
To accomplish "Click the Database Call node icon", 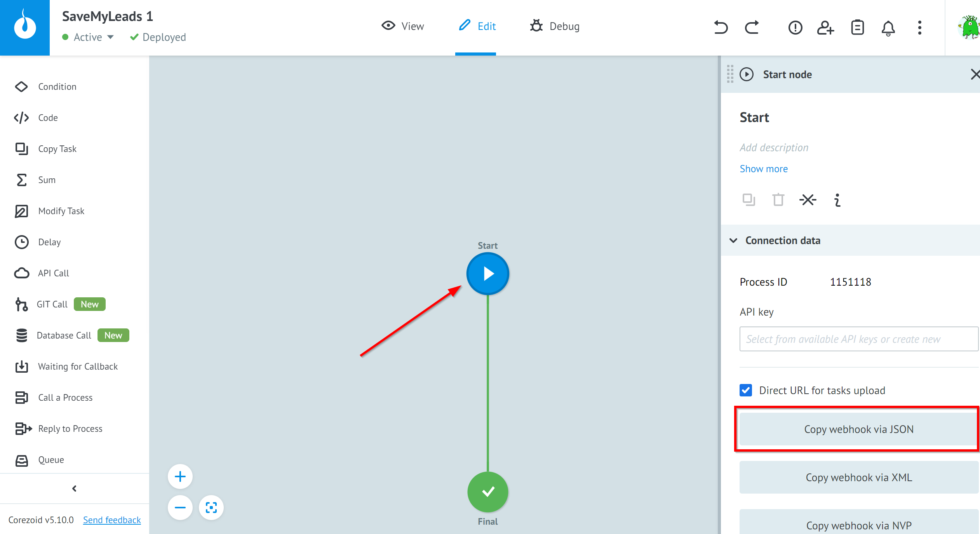I will [x=20, y=335].
